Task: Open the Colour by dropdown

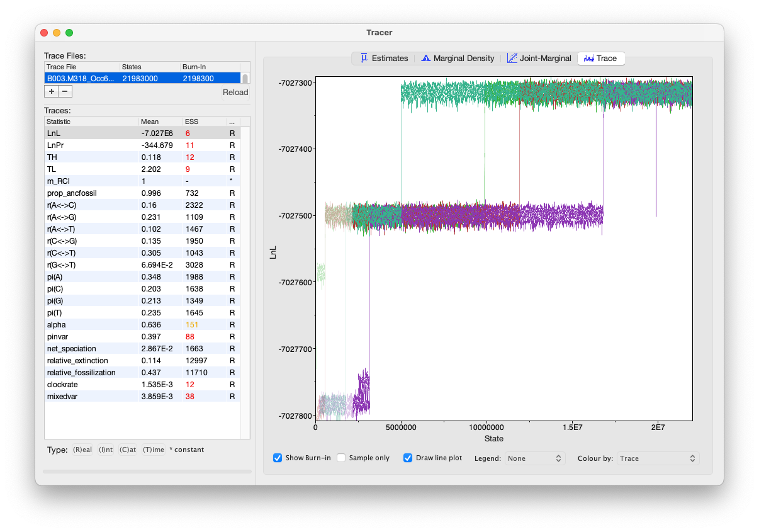Action: point(658,458)
